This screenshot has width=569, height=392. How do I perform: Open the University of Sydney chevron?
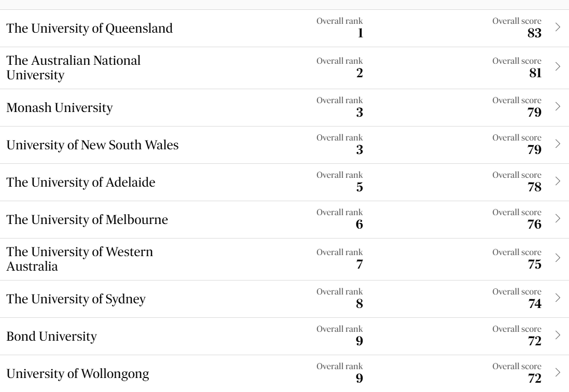(x=558, y=298)
